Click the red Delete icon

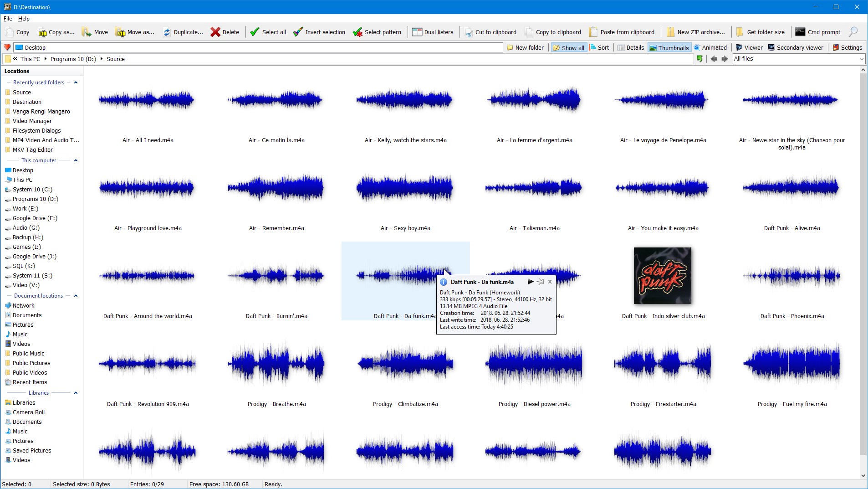[x=215, y=32]
